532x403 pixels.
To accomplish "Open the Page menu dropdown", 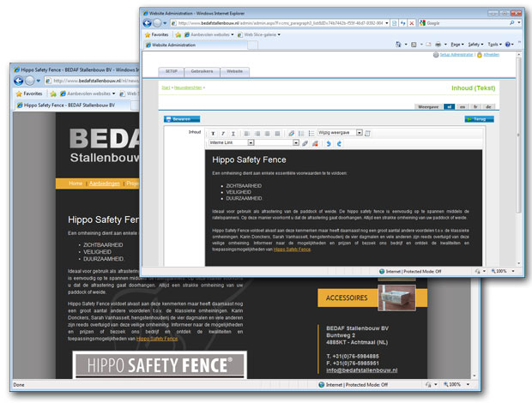I will coord(457,45).
